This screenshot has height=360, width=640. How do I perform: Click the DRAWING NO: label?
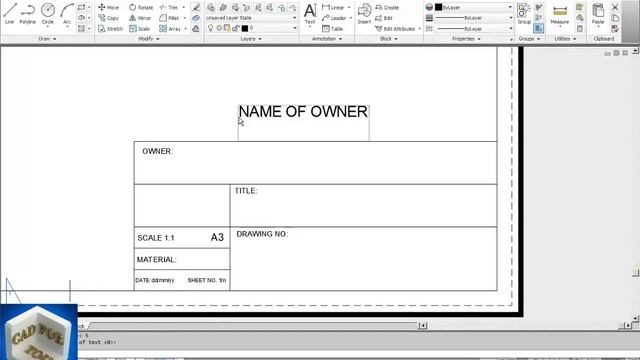tap(262, 234)
